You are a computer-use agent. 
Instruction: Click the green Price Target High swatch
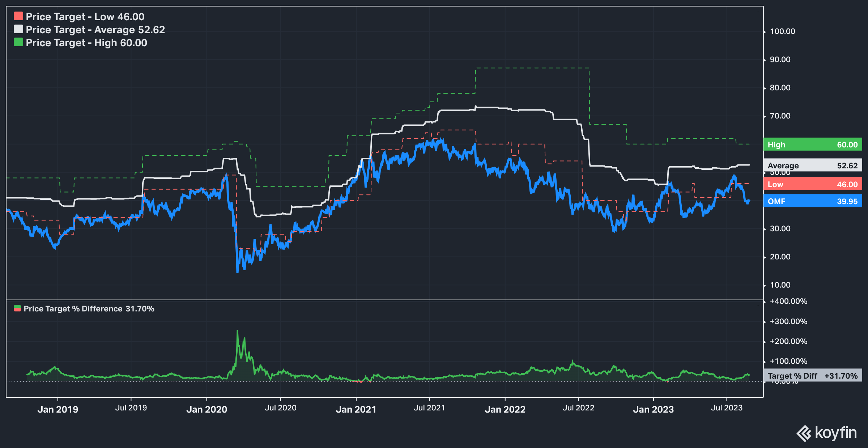click(18, 42)
